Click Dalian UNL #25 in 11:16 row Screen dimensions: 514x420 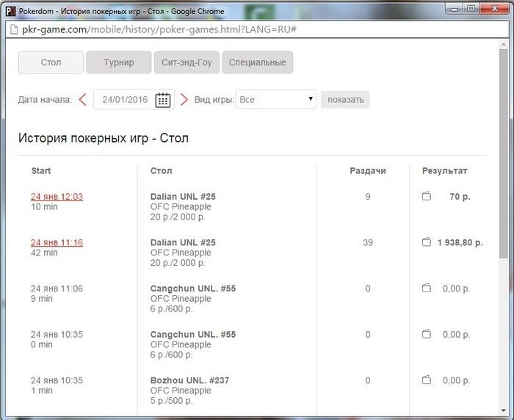point(183,242)
